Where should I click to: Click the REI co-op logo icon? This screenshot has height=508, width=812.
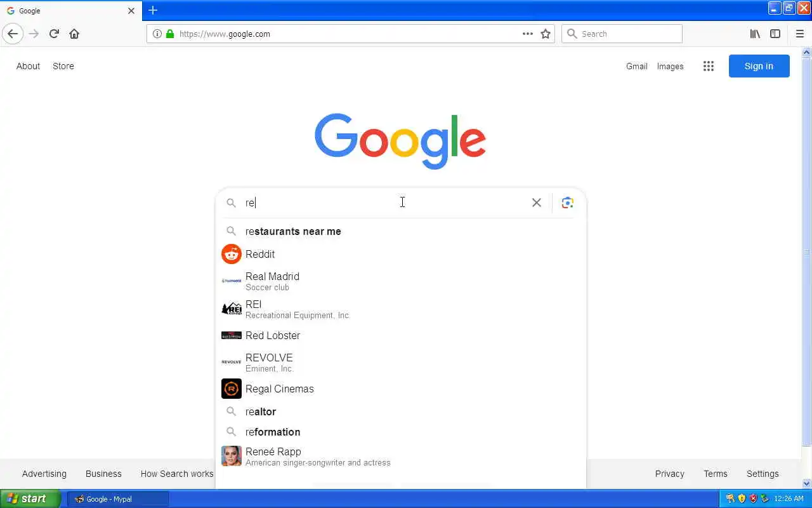(232, 309)
